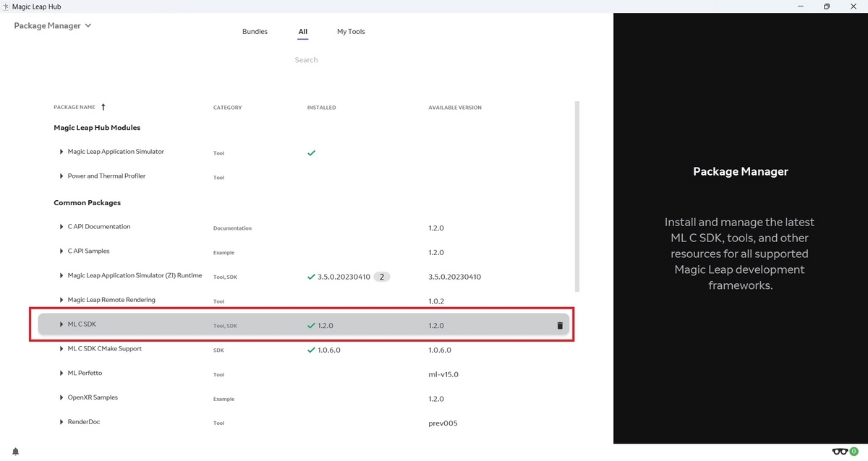Sort by Package Name column arrow
Screen dimensions: 868x461
103,107
